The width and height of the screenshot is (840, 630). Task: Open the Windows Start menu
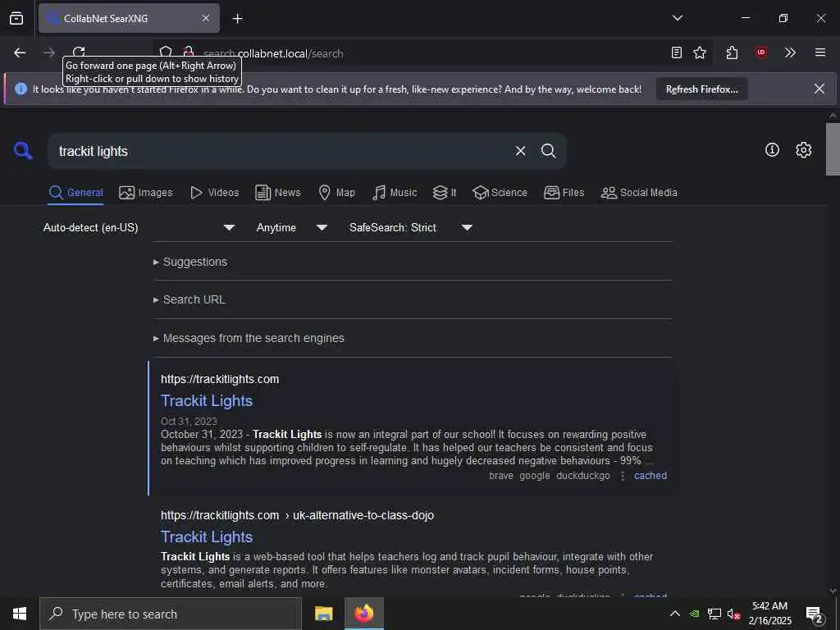[20, 614]
